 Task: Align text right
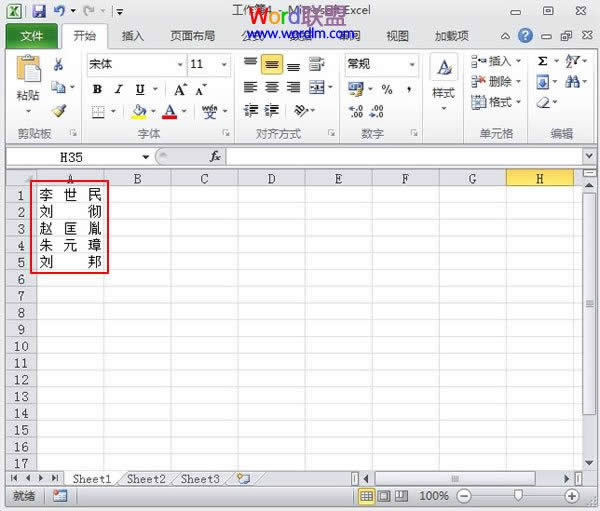pos(293,88)
